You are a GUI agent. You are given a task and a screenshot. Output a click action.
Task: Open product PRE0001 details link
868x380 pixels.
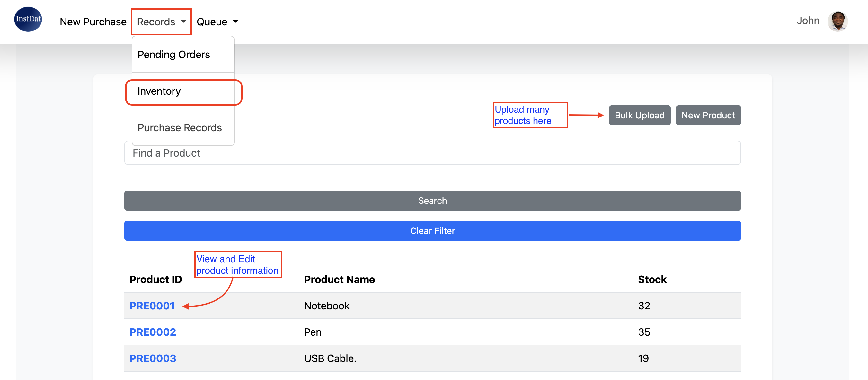152,305
